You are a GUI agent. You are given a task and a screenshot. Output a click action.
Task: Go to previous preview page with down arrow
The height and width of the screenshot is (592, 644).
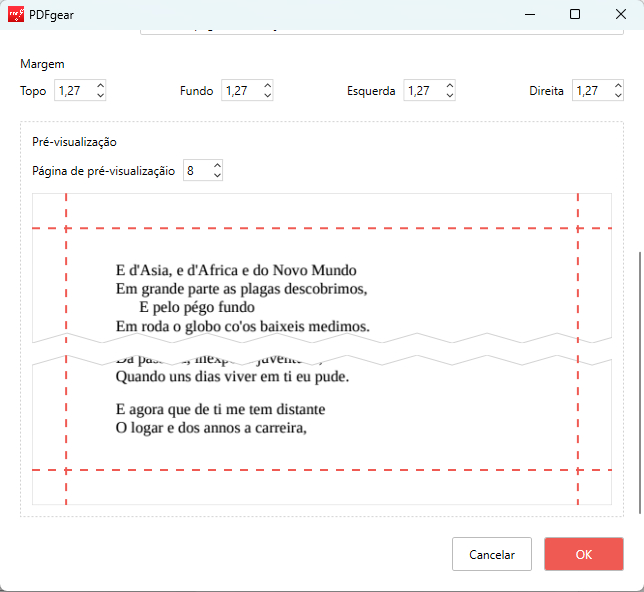pos(217,176)
